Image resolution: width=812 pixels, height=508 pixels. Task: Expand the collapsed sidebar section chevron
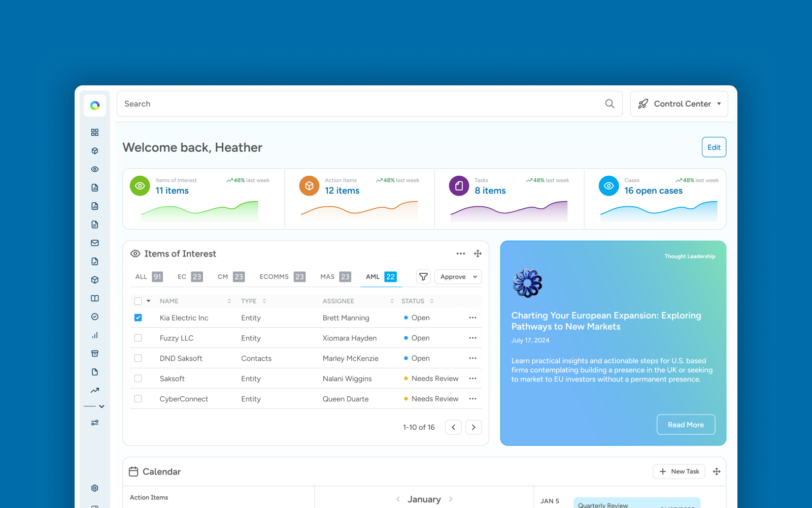[x=101, y=406]
